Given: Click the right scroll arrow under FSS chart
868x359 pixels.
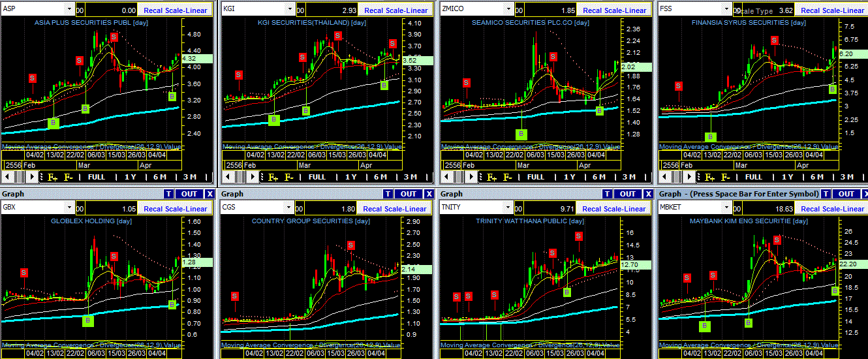Looking at the screenshot, I should point(689,177).
